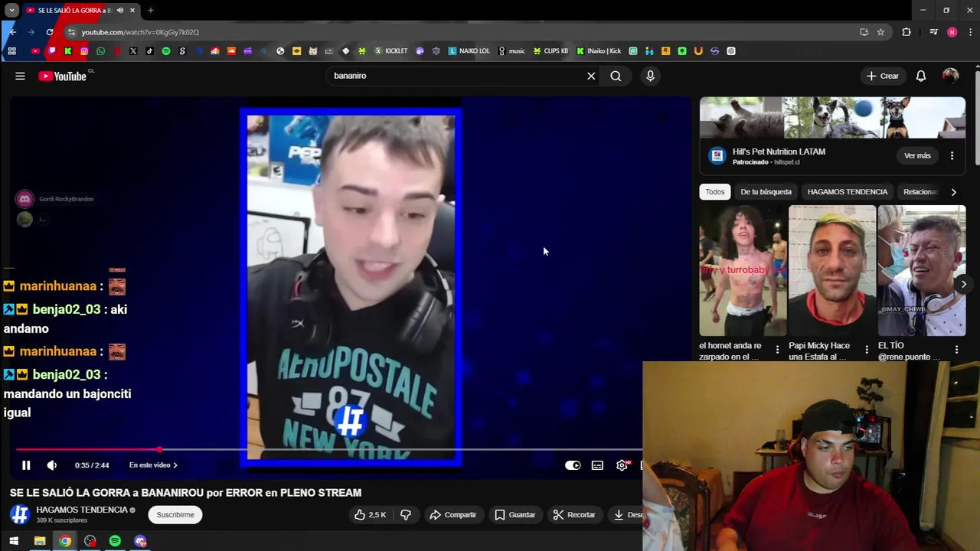
Task: Open the YouTube guide hamburger menu
Action: tap(20, 76)
